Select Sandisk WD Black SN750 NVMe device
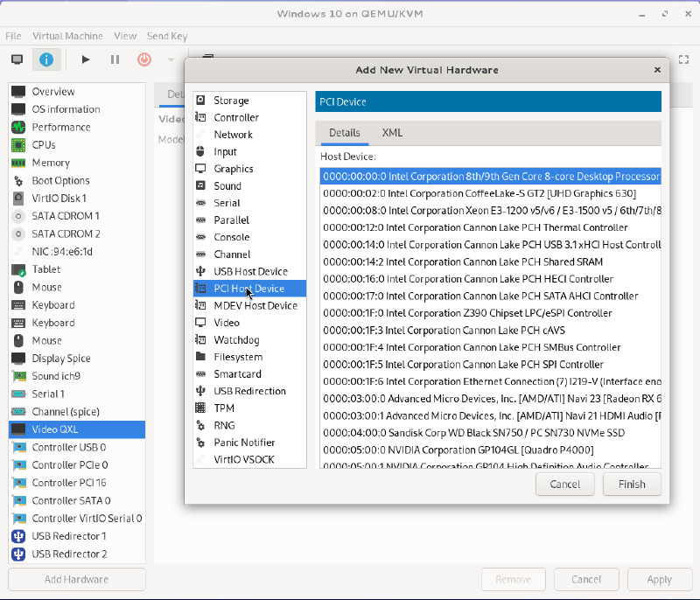The image size is (700, 600). (x=491, y=433)
